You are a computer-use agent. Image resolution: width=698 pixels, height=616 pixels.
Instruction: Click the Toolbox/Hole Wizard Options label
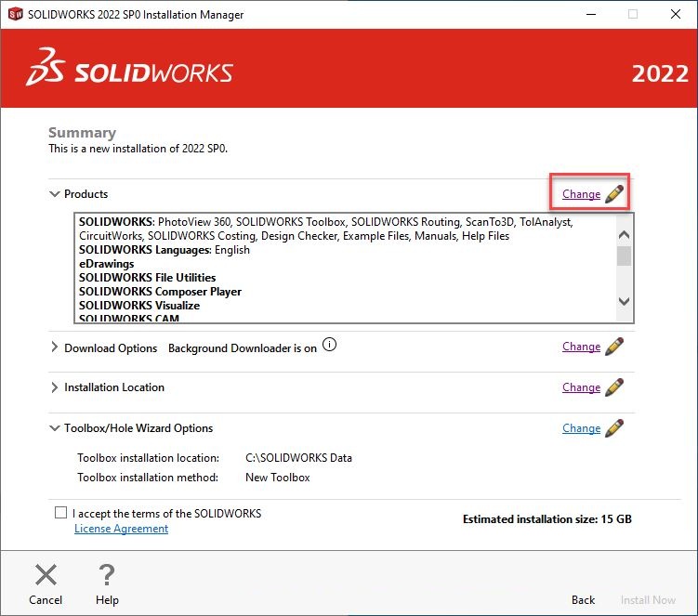[138, 428]
